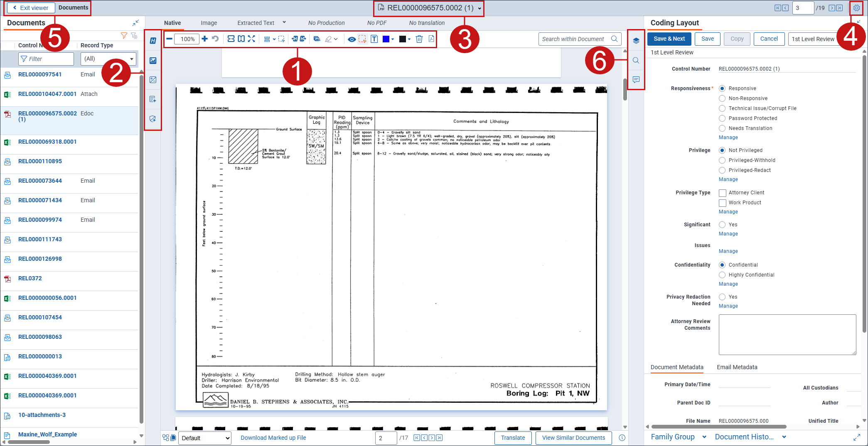Go to next document arrow at top right
Viewport: 868px width, 446px height.
click(832, 8)
